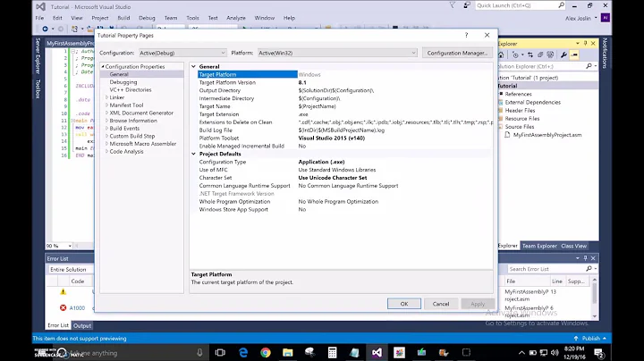Click Pending Changes Filter clock icon
The image size is (644, 361).
coord(515,55)
